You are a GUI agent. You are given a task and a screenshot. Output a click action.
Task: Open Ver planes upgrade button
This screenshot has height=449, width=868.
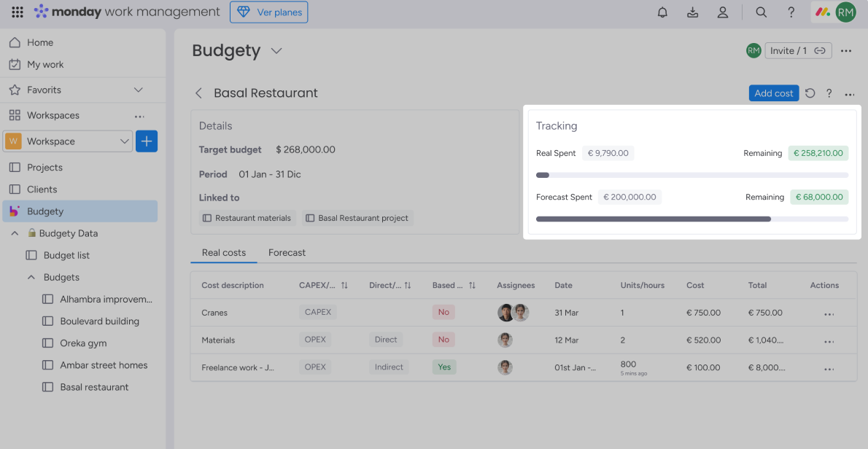pos(268,12)
